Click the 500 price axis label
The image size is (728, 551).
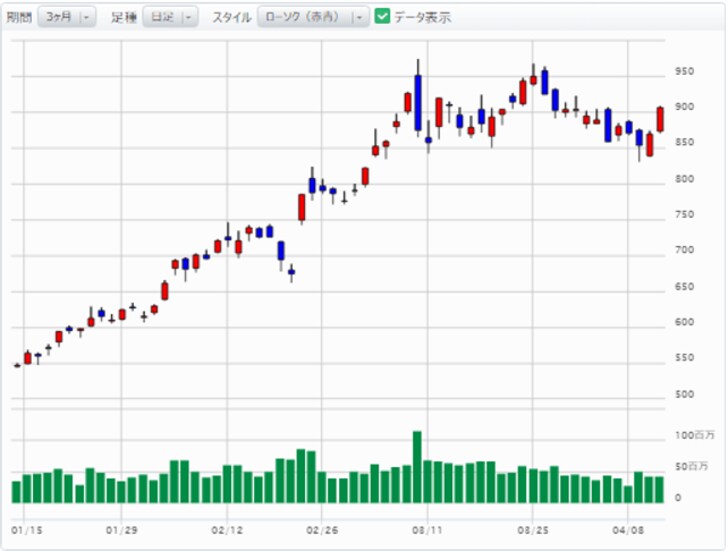point(685,394)
